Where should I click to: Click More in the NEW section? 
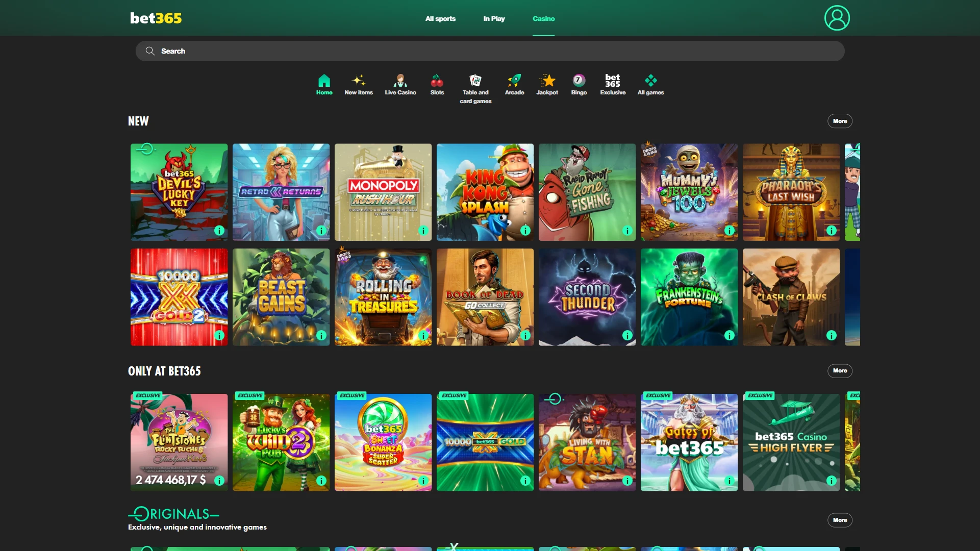(x=840, y=121)
